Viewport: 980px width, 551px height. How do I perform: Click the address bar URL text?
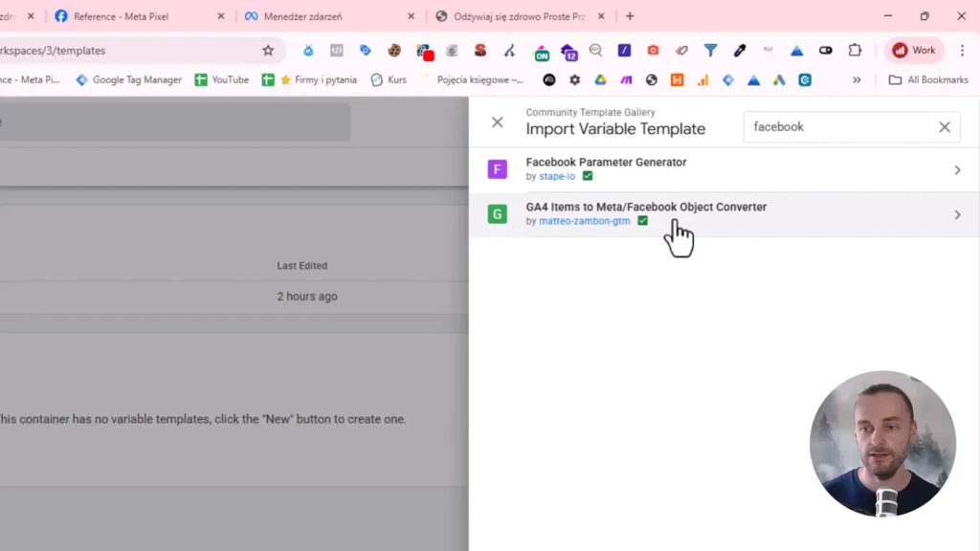pos(54,51)
